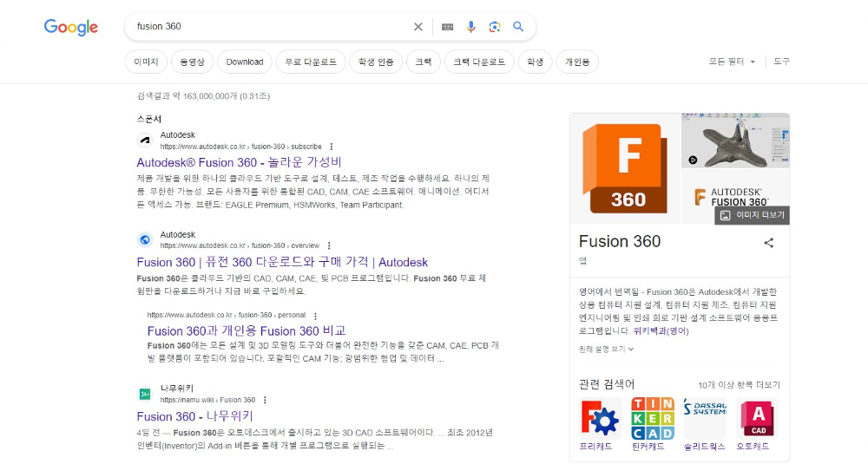
Task: Open Google Lens image search icon
Action: click(495, 27)
